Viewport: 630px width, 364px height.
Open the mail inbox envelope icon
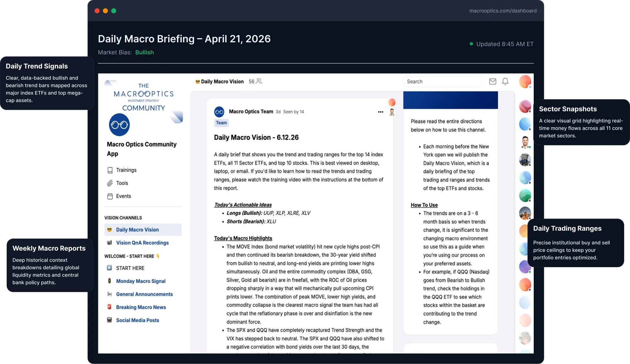492,82
